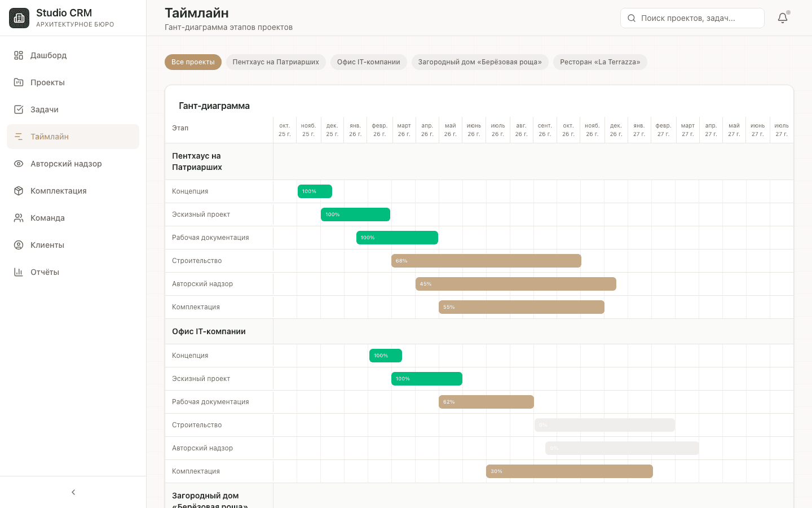The image size is (812, 508).
Task: Focus the Поиск проектов search field
Action: point(692,18)
